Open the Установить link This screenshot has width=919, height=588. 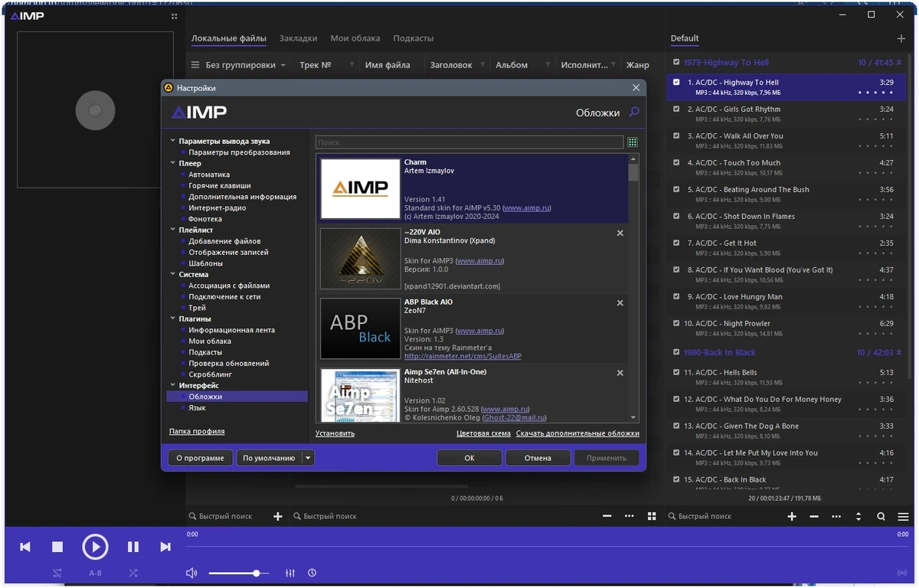tap(335, 433)
